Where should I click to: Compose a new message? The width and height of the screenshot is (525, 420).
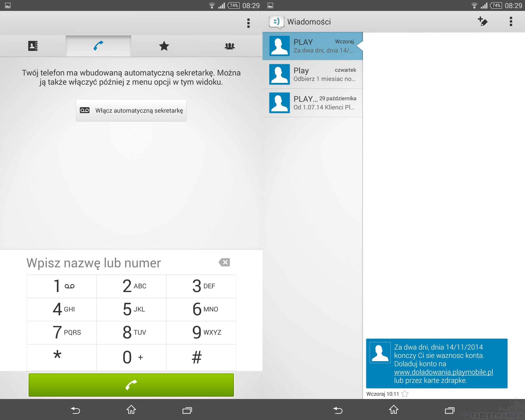tap(482, 22)
